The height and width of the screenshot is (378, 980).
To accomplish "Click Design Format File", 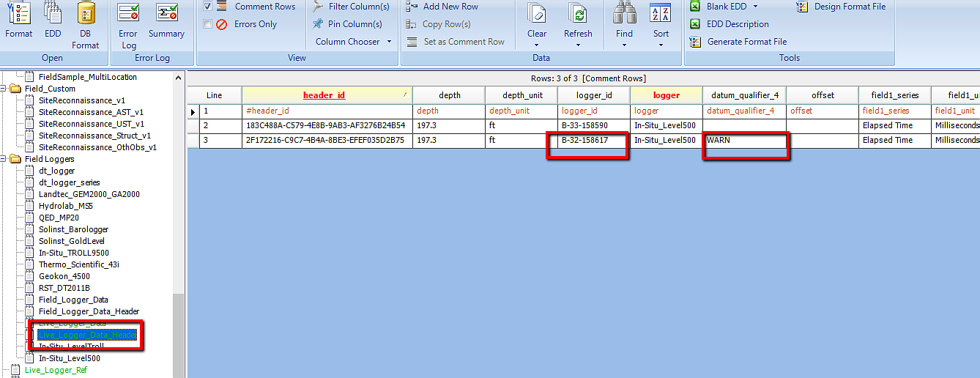I will coord(840,7).
